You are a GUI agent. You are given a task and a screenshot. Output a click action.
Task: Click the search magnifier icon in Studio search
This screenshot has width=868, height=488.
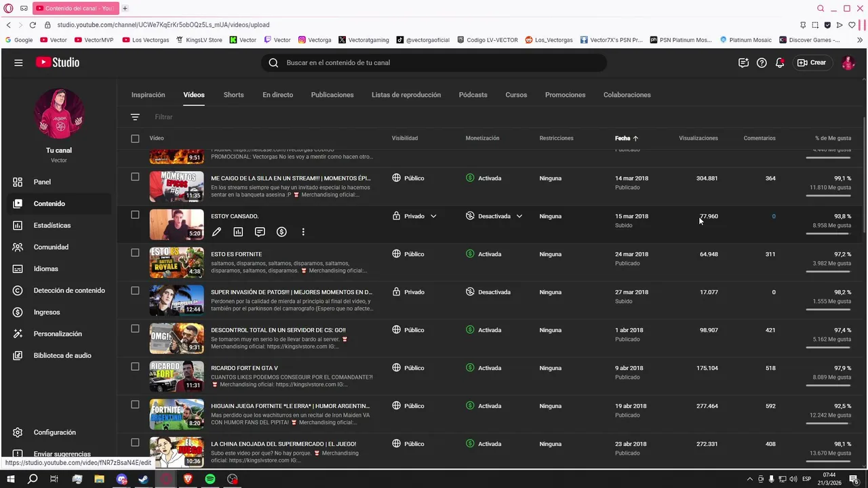pyautogui.click(x=273, y=62)
